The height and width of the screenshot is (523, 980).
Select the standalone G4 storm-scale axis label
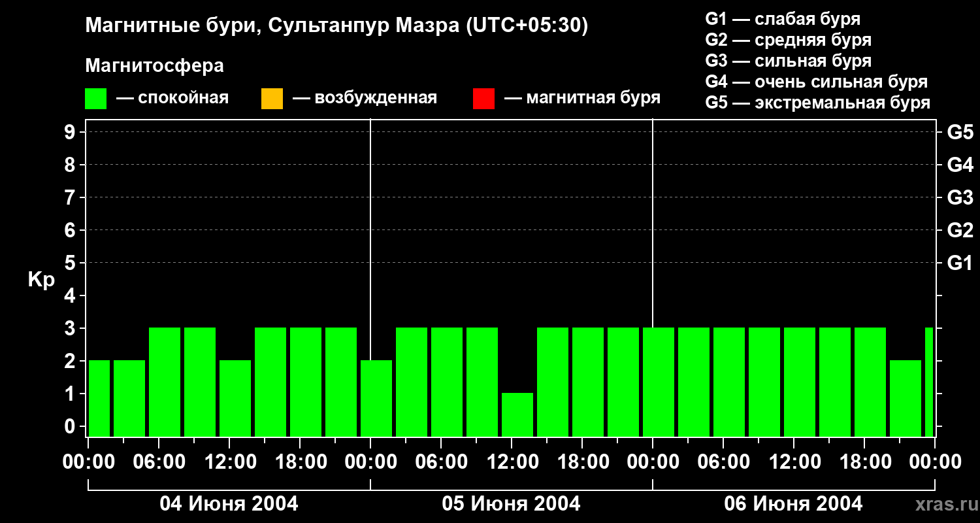[x=960, y=165]
